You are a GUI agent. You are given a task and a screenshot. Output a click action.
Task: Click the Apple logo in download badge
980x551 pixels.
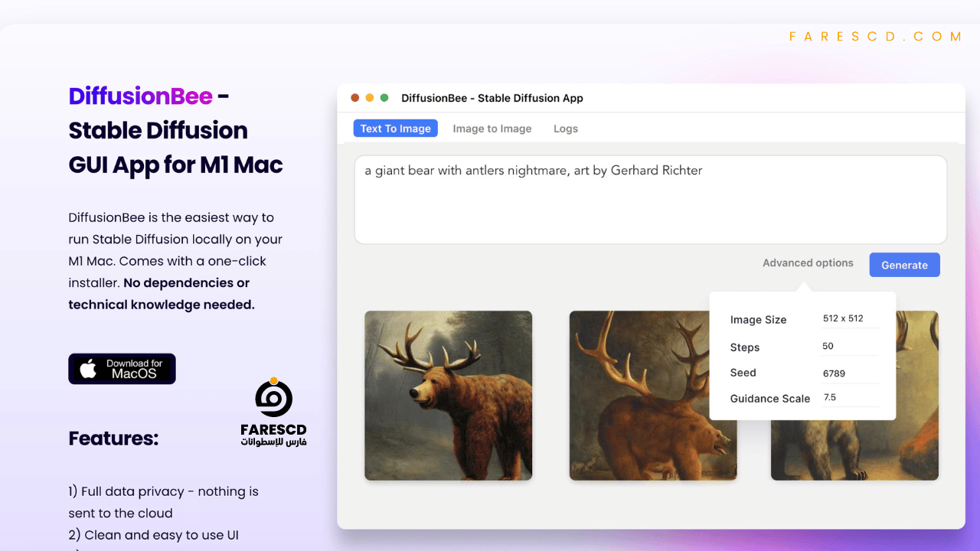(x=89, y=369)
